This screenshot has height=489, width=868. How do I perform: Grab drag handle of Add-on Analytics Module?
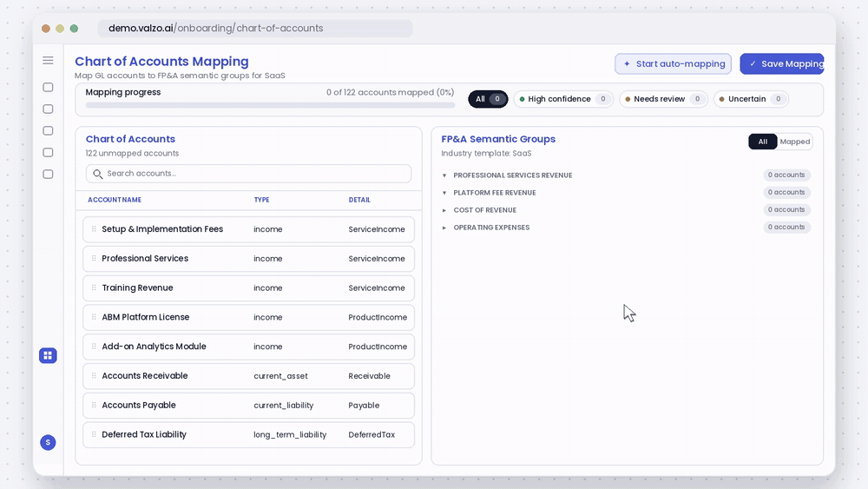94,346
